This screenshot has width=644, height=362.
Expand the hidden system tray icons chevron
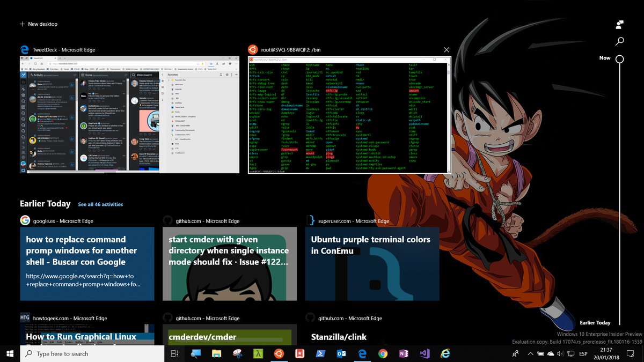click(x=531, y=354)
